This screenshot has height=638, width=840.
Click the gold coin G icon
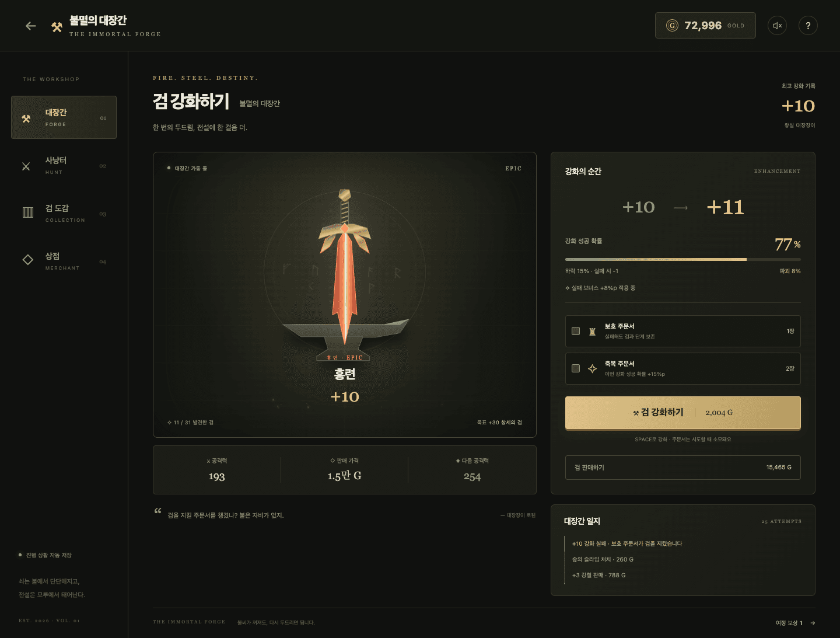click(x=672, y=26)
